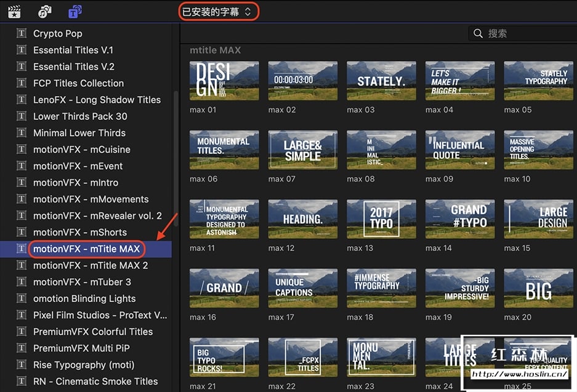Click the title icon beside Essential Titles V.2

click(22, 66)
